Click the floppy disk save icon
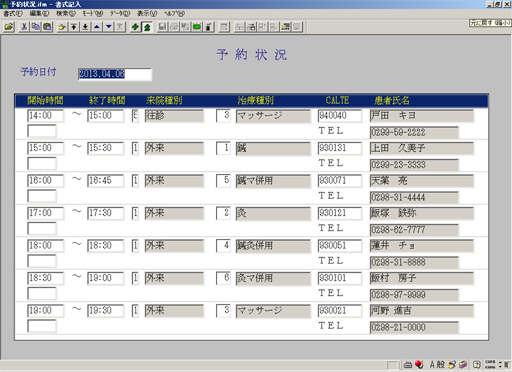Image resolution: width=512 pixels, height=372 pixels. [x=162, y=27]
